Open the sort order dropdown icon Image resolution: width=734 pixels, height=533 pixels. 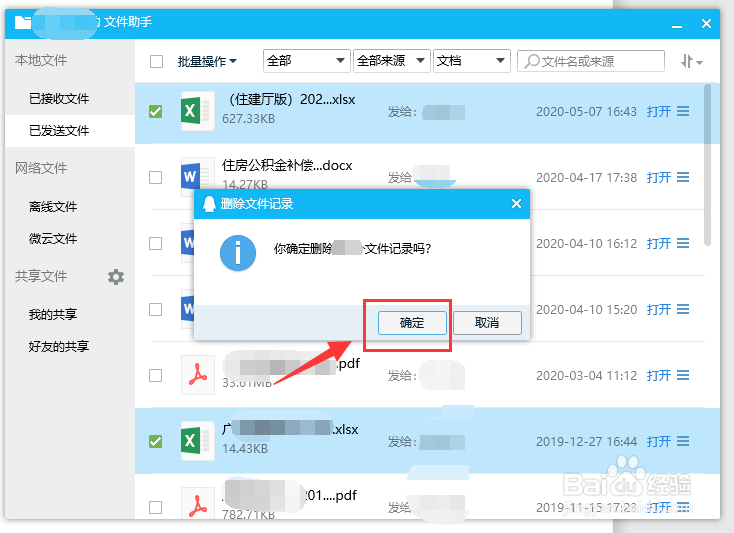tap(691, 61)
